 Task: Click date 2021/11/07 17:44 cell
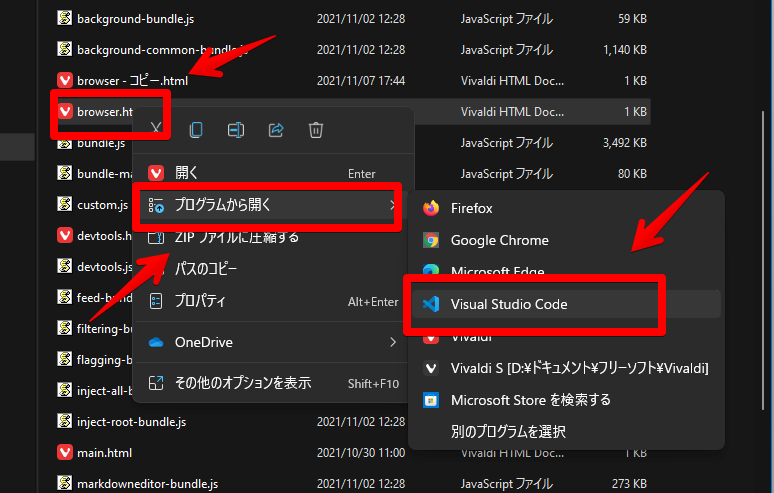point(361,80)
